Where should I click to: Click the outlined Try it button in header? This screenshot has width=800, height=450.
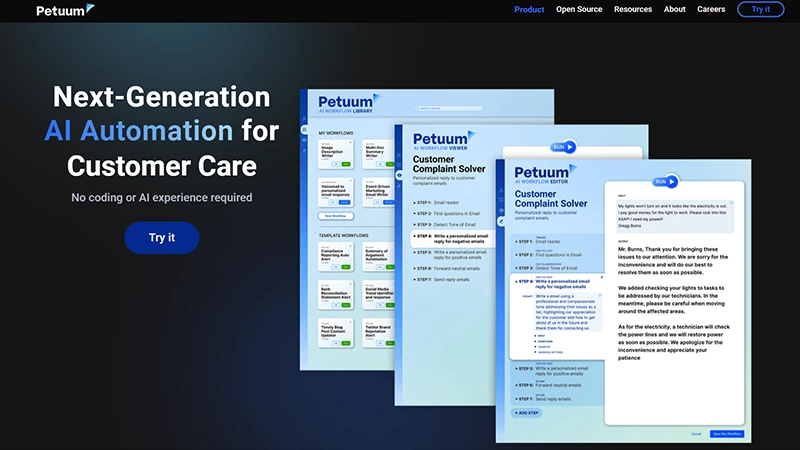pyautogui.click(x=760, y=9)
